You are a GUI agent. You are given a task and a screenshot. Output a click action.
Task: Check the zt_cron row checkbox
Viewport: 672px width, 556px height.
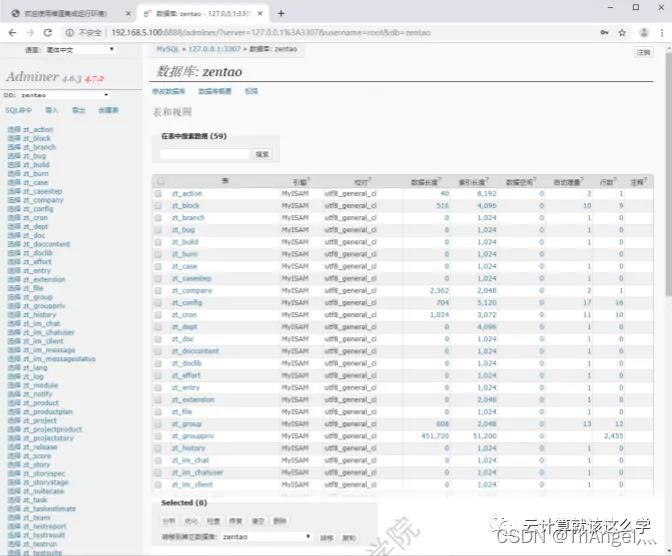[158, 315]
